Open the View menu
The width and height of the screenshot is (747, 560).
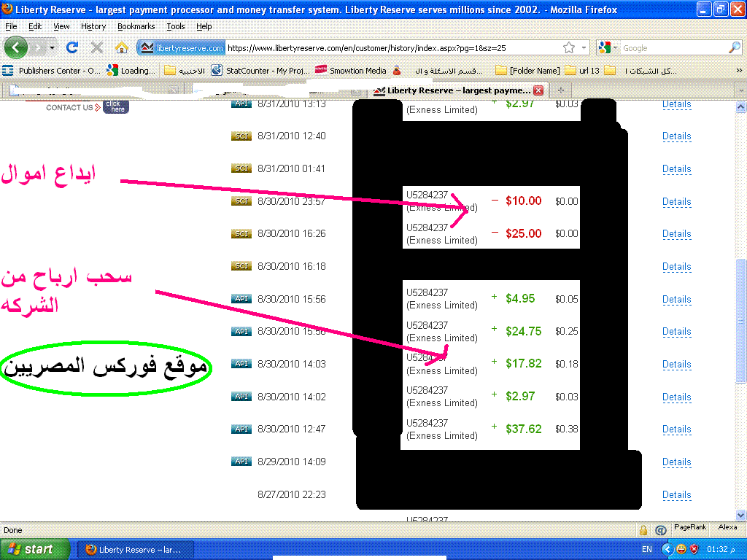tap(61, 26)
